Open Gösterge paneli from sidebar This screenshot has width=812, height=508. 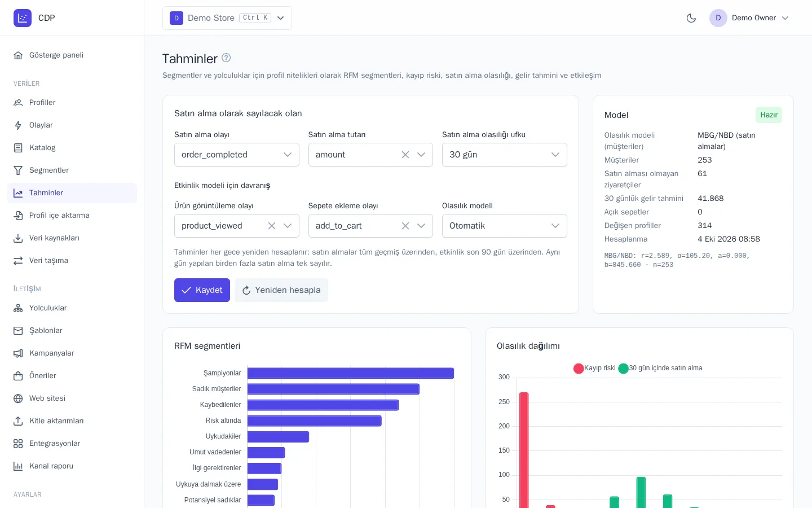pos(72,55)
